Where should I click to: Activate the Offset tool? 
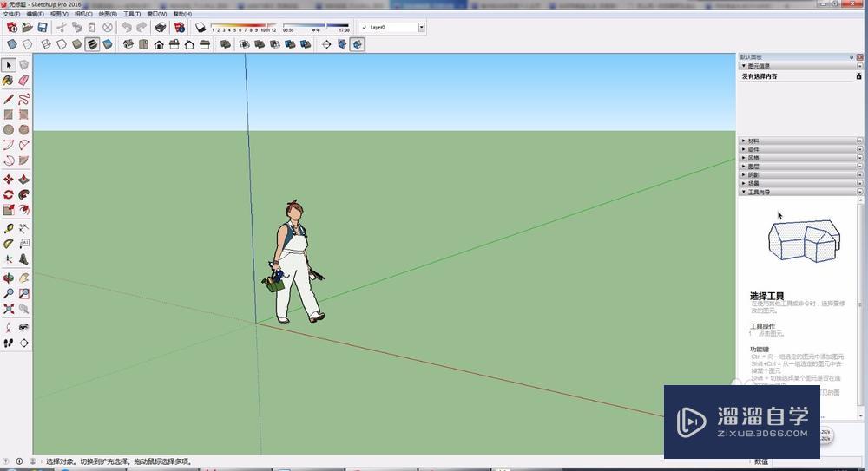point(23,210)
